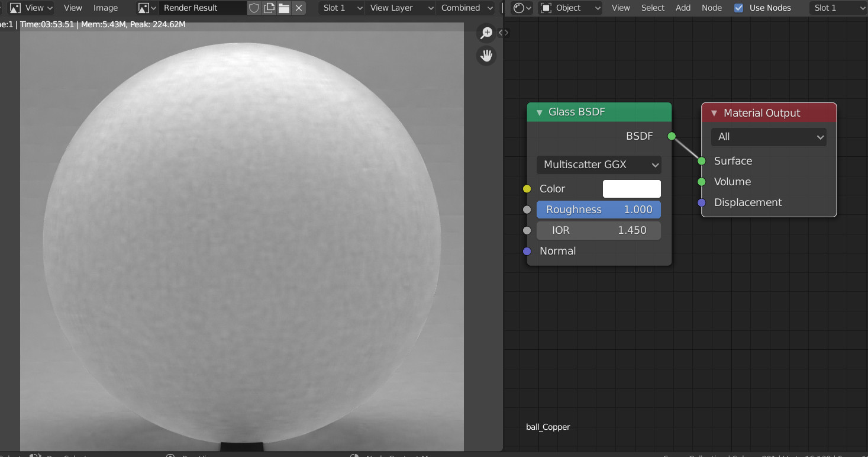
Task: Open the shader editor type icon menu
Action: [x=522, y=8]
